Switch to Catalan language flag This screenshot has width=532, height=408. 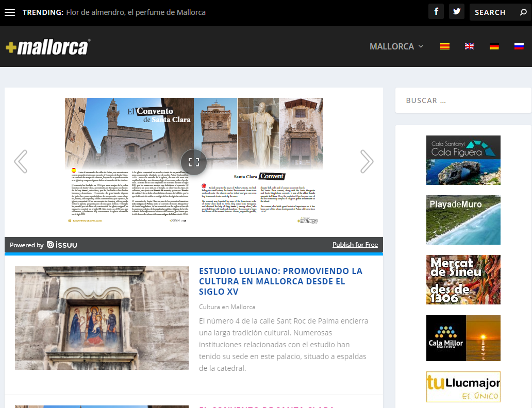445,46
